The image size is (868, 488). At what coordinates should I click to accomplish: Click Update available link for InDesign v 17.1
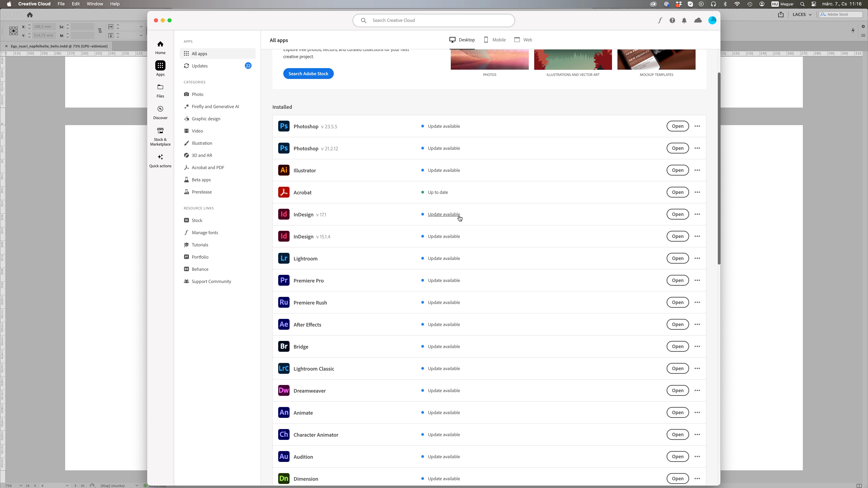point(443,214)
